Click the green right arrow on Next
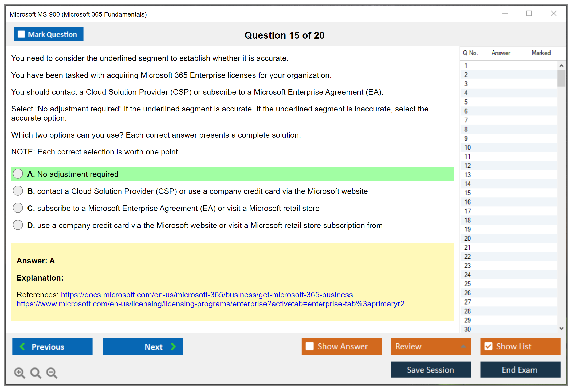This screenshot has height=392, width=574. coord(174,346)
